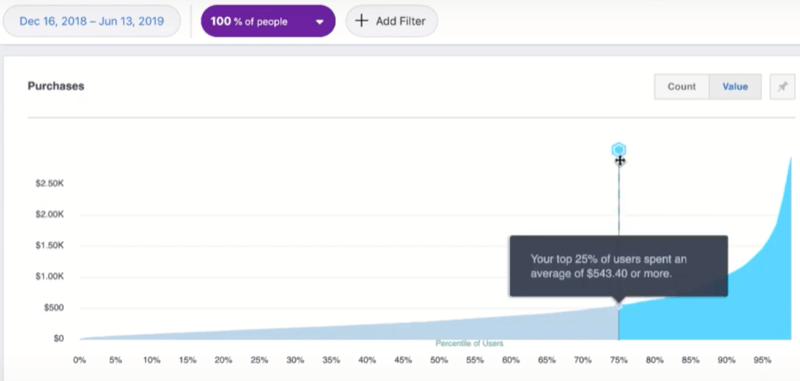Open the Dec 16, 2018 – Jun 13, 2019 date range picker

[92, 21]
